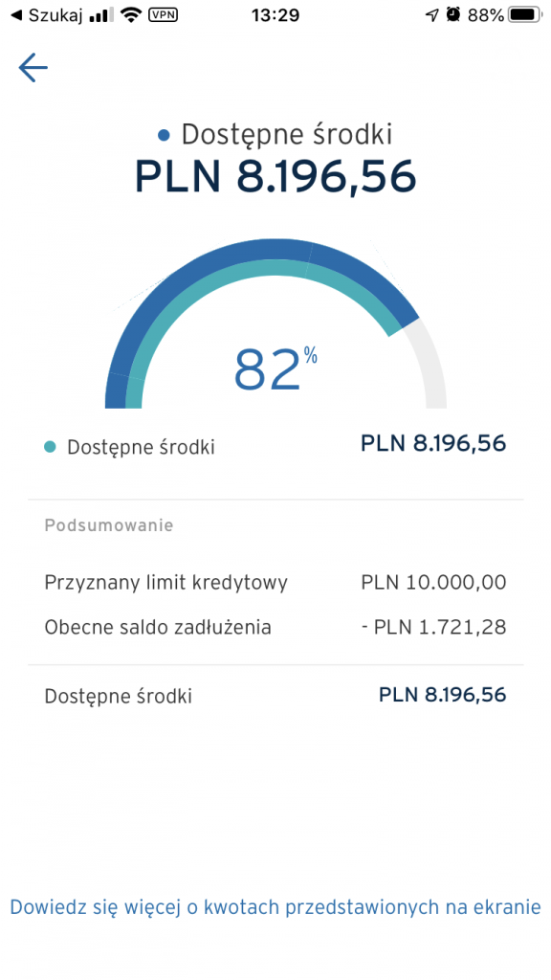The image size is (551, 980).
Task: Tap the Szukaj back-to-app indicator
Action: pos(47,15)
